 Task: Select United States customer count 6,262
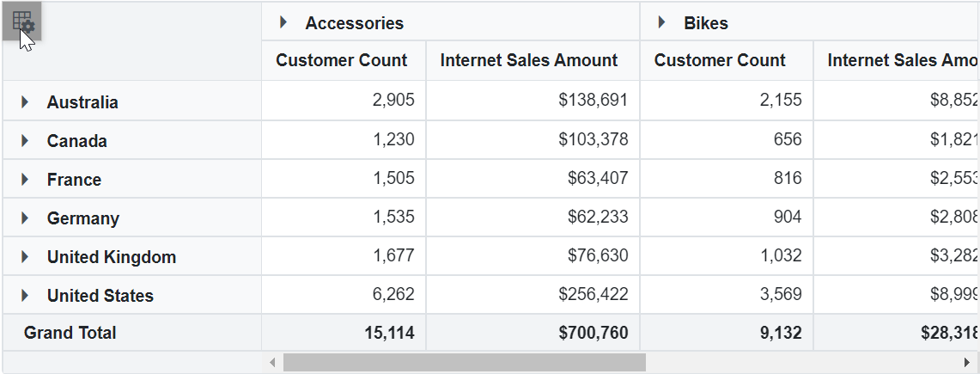[393, 294]
